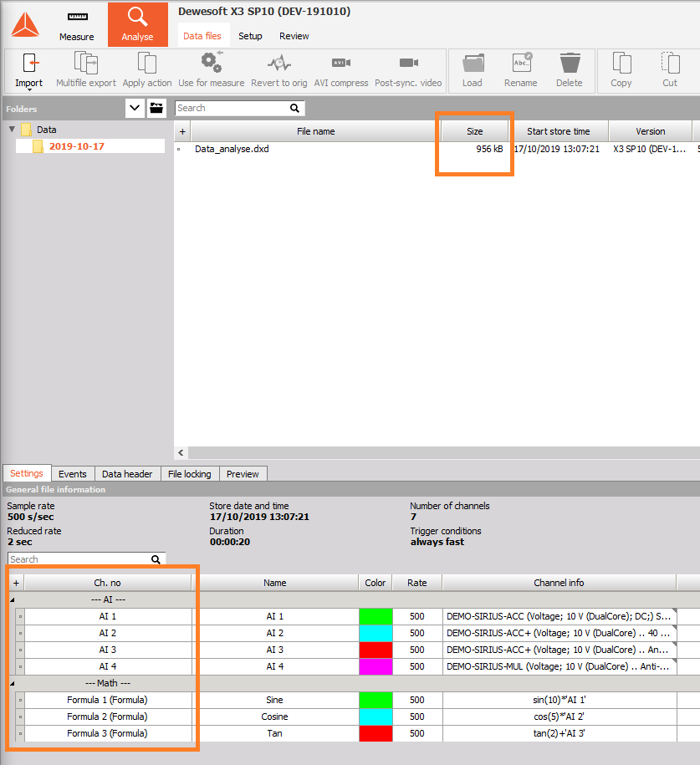This screenshot has height=765, width=700.
Task: Switch to the File locking tab
Action: [189, 474]
